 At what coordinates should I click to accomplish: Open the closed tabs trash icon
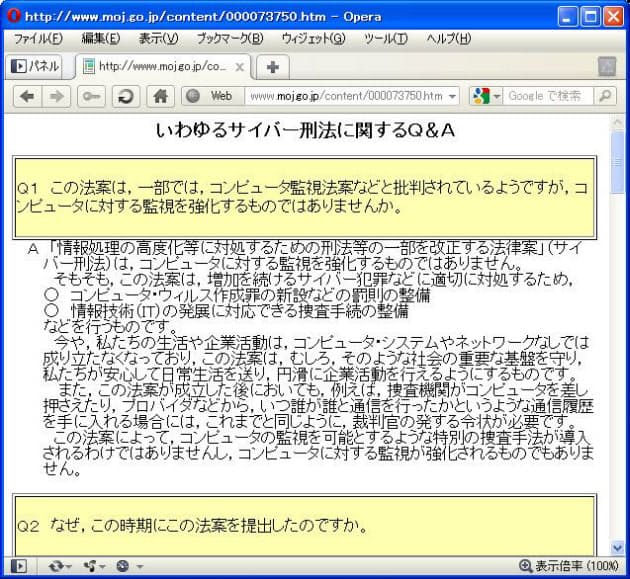pos(606,67)
